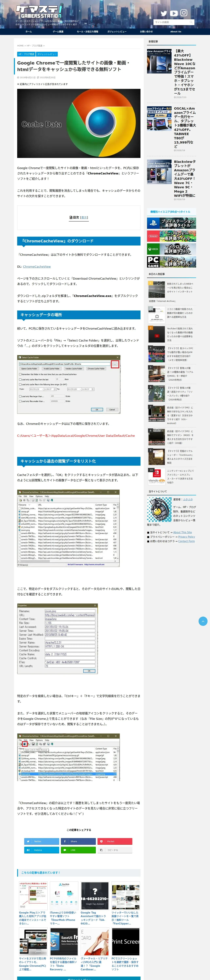The height and width of the screenshot is (980, 210).
Task: Open the ガジェットレビュー navigation menu item
Action: coord(117,32)
